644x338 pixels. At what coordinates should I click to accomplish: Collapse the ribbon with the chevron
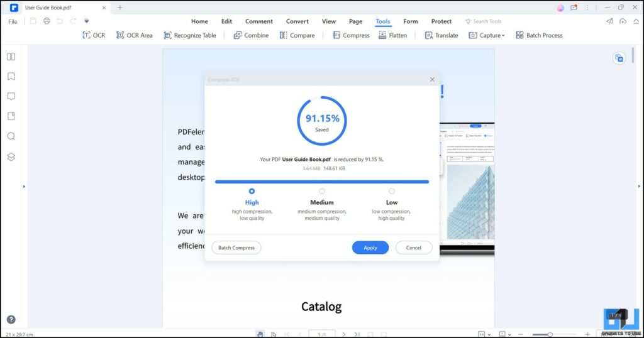[x=636, y=21]
